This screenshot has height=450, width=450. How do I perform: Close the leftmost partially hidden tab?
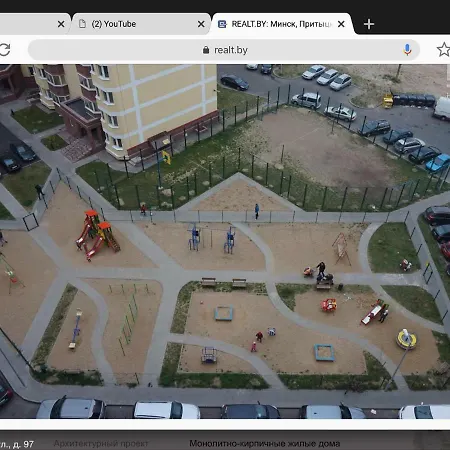[61, 24]
